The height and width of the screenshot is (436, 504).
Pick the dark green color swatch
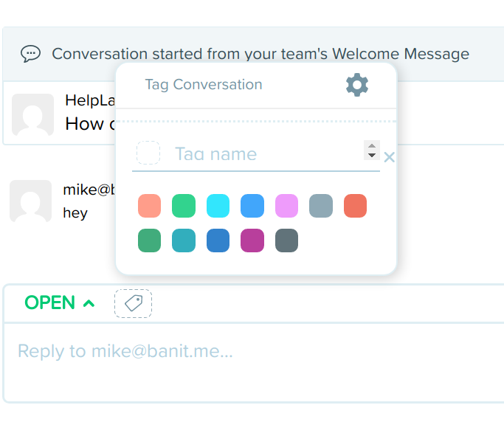tap(150, 241)
